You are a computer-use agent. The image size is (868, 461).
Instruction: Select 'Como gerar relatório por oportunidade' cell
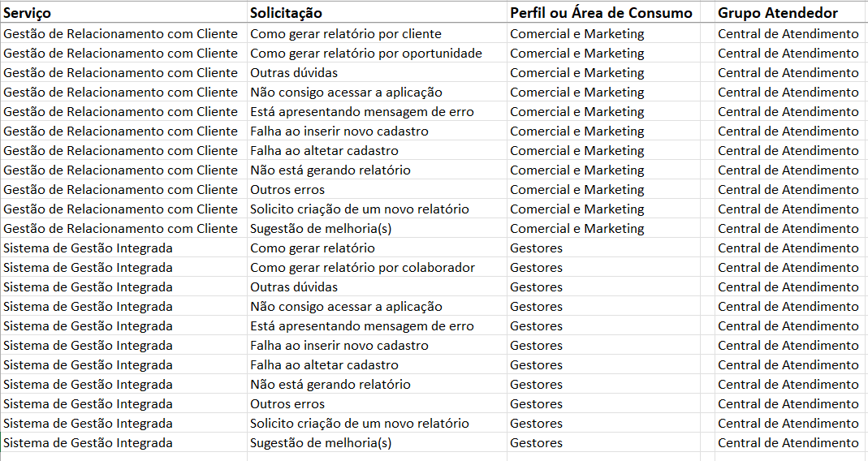point(366,54)
